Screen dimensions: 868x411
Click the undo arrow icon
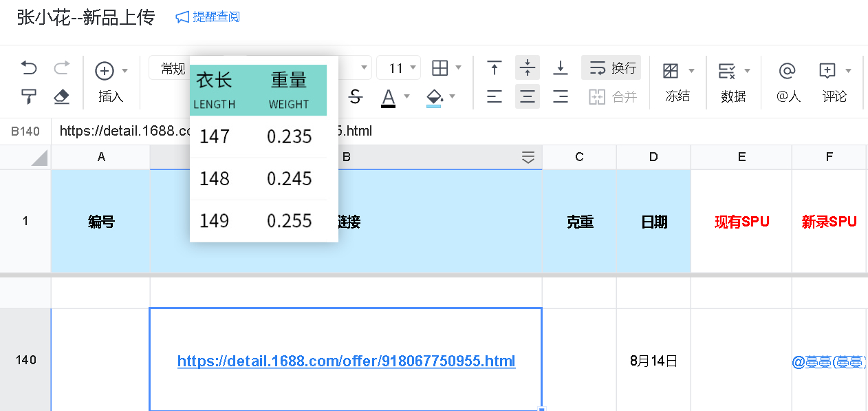[x=29, y=67]
